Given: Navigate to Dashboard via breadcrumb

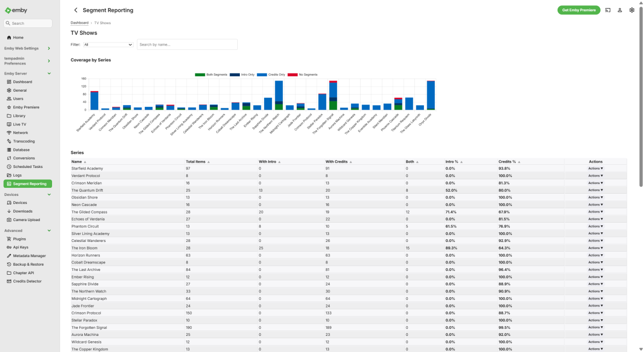Looking at the screenshot, I should point(79,23).
